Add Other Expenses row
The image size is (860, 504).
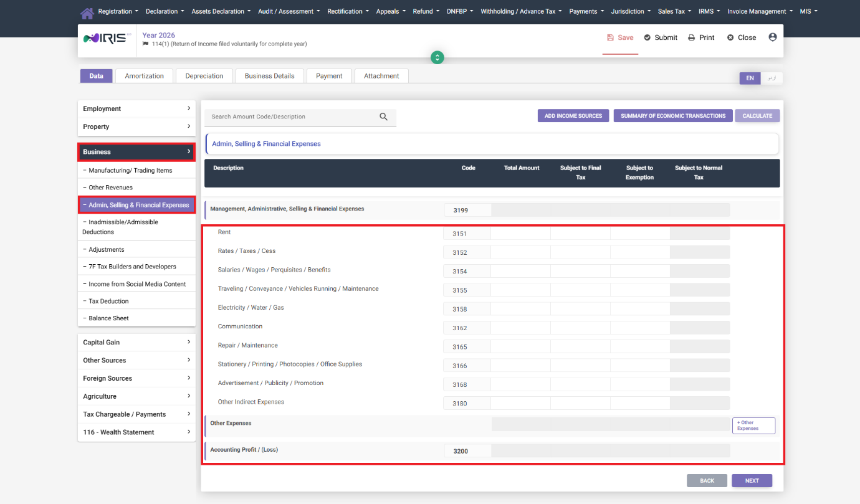click(754, 426)
